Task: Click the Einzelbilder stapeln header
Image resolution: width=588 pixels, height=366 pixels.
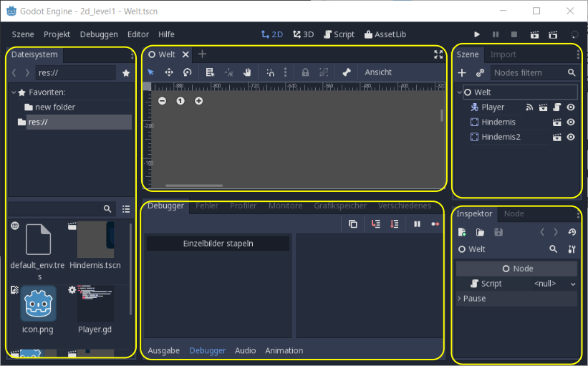Action: coord(218,244)
